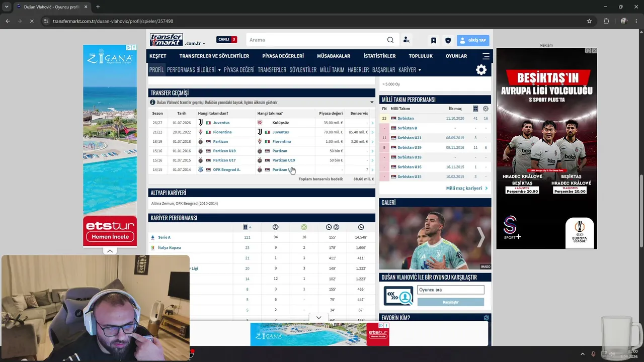Close the Dušan Vlahović browser tab
The image size is (644, 362).
(86, 7)
